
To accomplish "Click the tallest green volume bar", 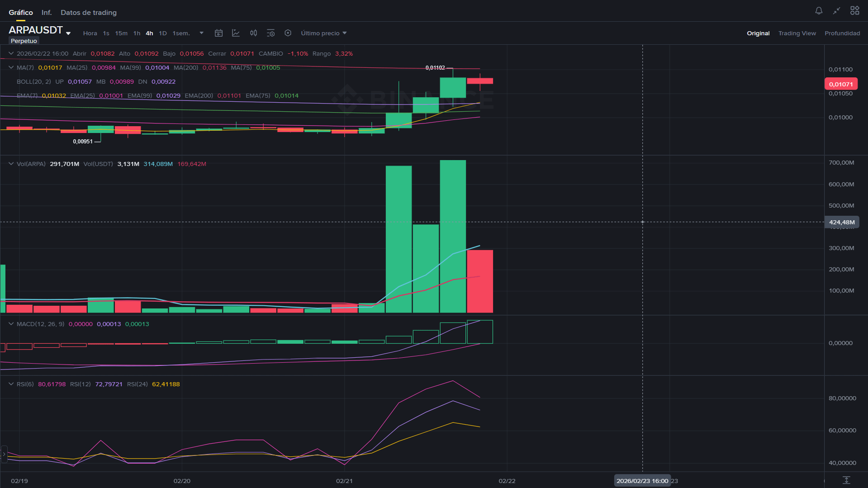I will (x=453, y=236).
